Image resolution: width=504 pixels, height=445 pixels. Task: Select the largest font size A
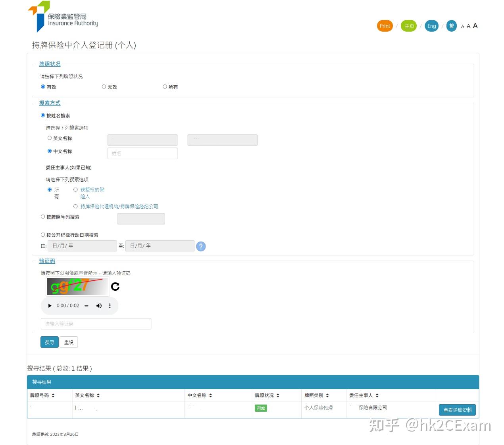click(x=475, y=25)
